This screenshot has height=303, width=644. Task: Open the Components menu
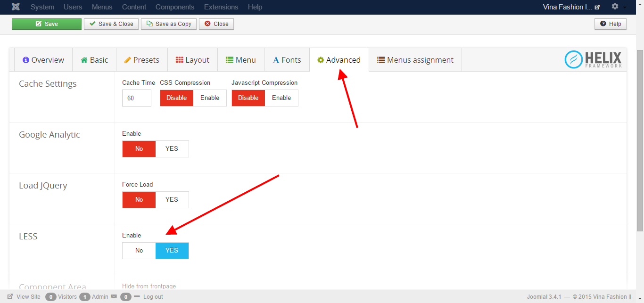175,7
